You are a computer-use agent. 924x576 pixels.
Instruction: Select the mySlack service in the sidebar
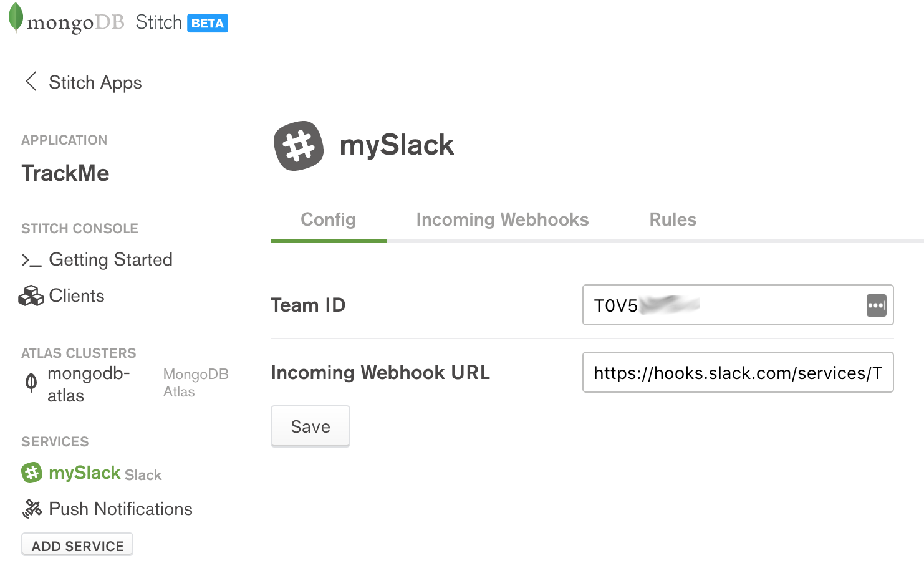(84, 473)
